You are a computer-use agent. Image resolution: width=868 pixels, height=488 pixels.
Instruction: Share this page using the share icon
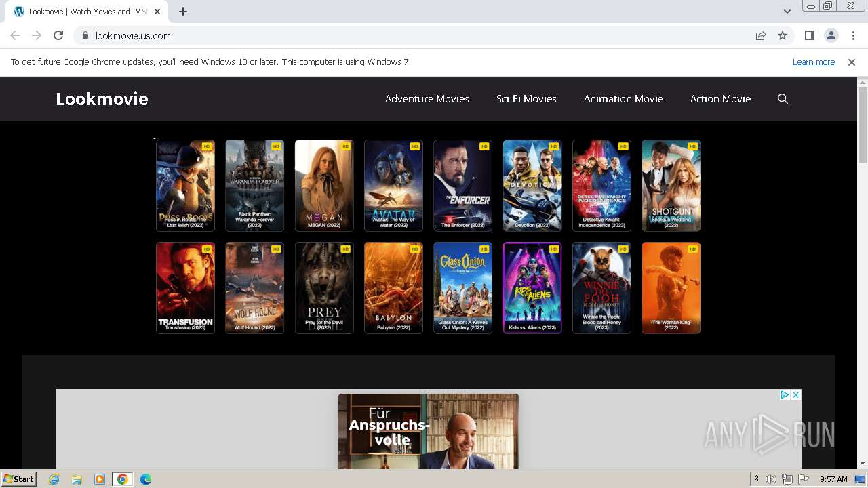point(761,35)
